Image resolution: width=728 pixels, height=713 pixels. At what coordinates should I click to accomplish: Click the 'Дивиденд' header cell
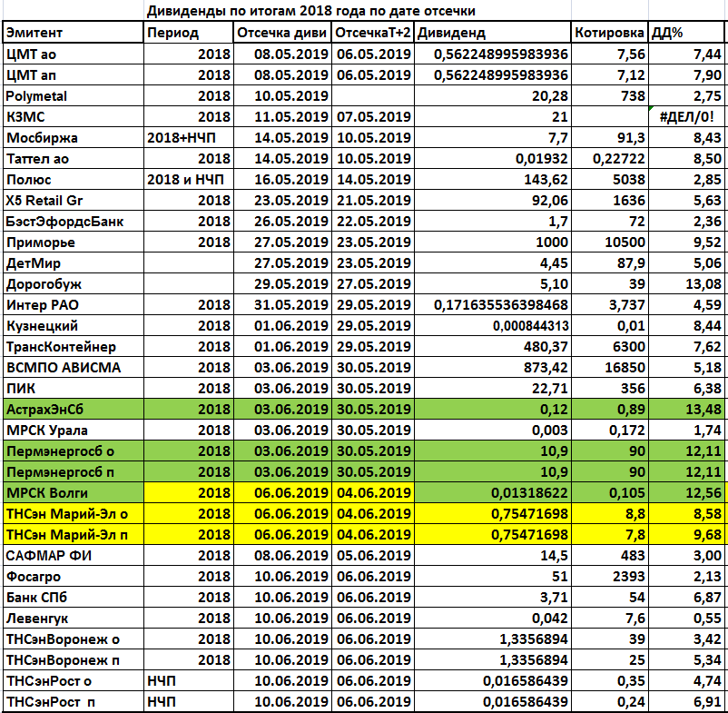tap(492, 33)
